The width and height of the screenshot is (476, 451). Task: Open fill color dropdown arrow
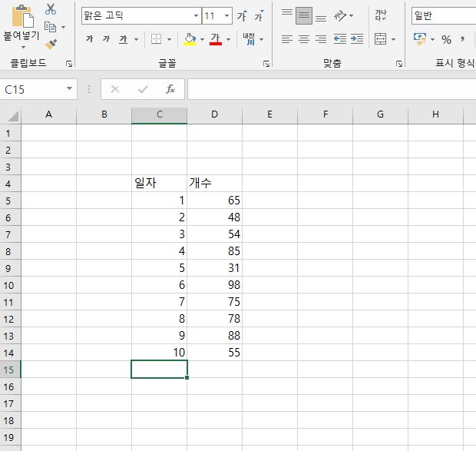202,39
